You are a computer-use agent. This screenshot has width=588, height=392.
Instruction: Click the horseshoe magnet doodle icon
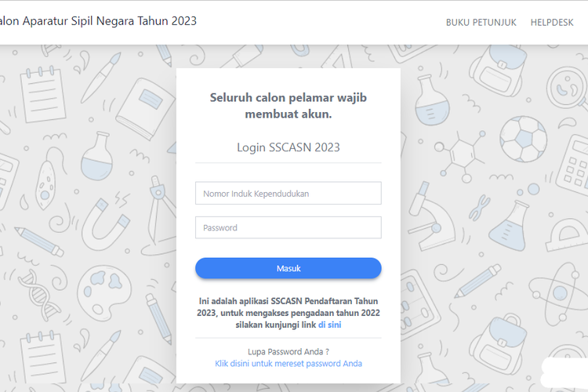click(103, 219)
